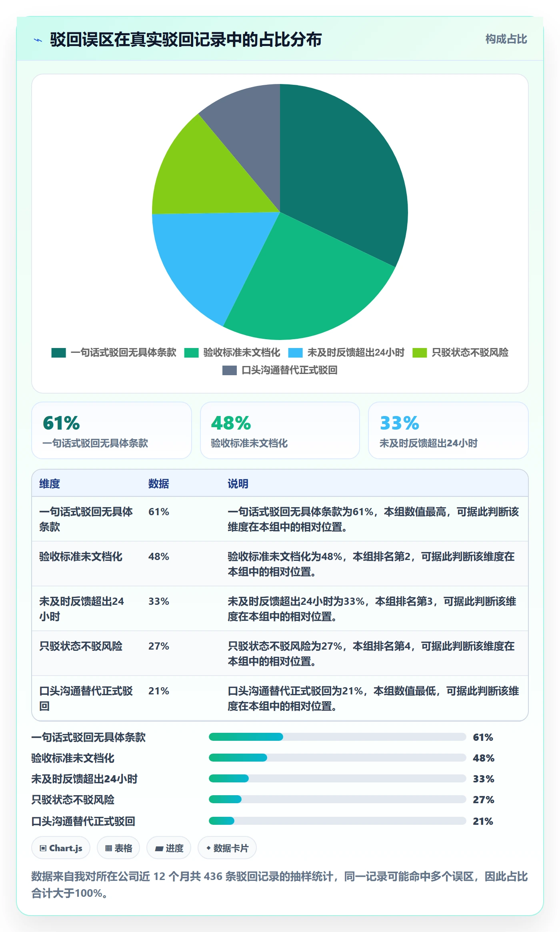The image size is (560, 932).
Task: Click the 数据卡片 tag
Action: click(227, 848)
